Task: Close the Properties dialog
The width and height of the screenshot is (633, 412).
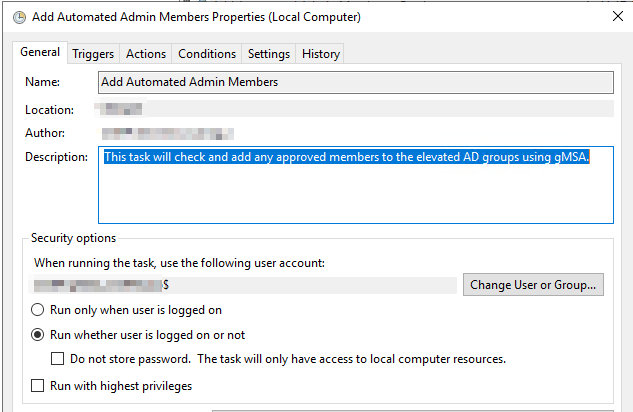Action: [618, 16]
